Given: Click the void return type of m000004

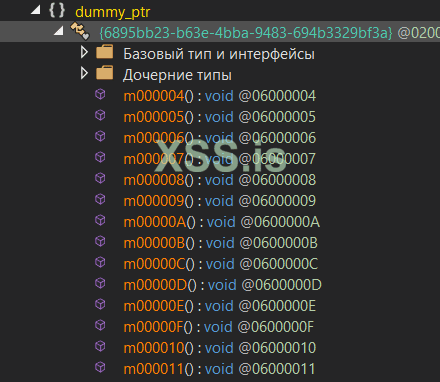Looking at the screenshot, I should pos(219,96).
